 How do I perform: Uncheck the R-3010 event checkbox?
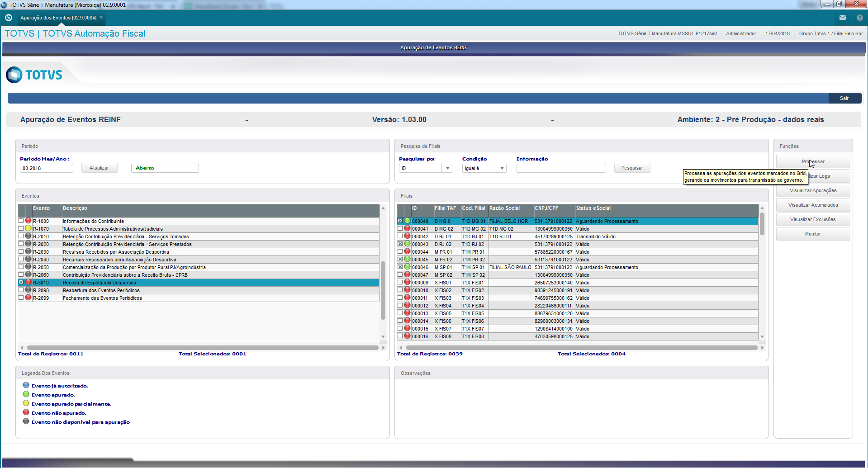(x=21, y=282)
